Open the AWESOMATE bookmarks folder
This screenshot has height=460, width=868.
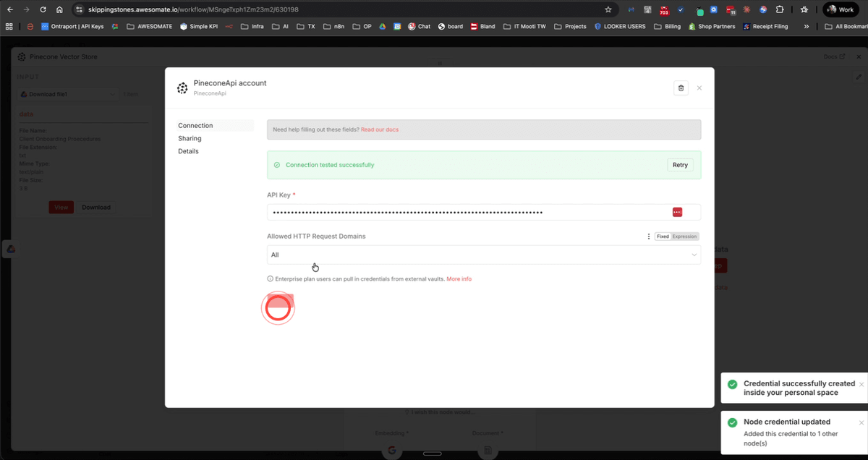[150, 26]
